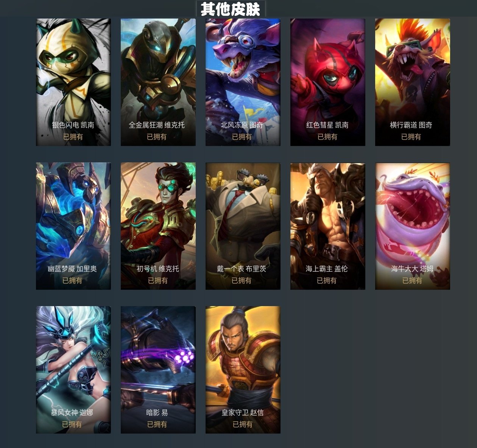Click 已拥有 status under 海牛大大 塔姆
This screenshot has width=477, height=448.
coord(412,280)
